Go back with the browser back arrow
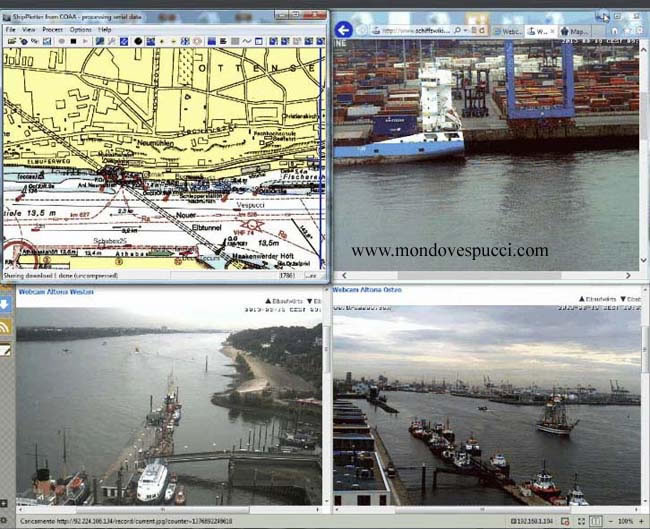 [344, 30]
